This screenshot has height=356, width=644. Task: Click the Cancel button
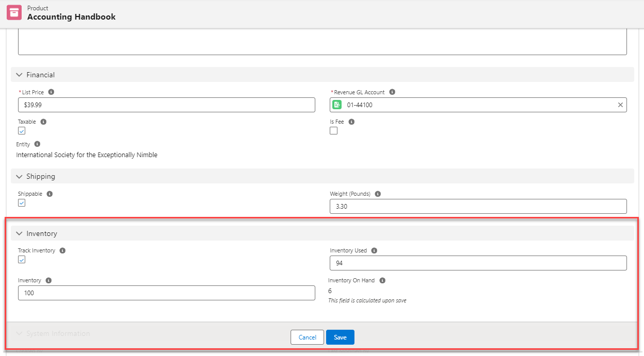point(307,337)
